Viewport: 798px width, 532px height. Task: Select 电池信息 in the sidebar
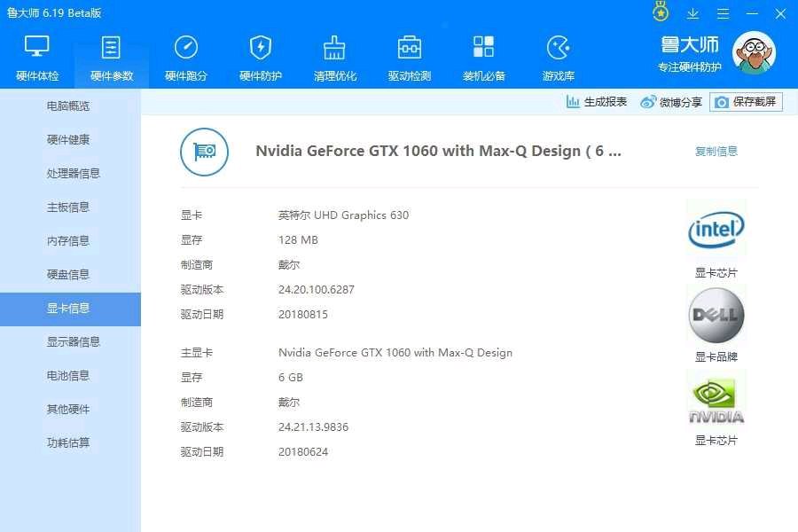pos(70,376)
